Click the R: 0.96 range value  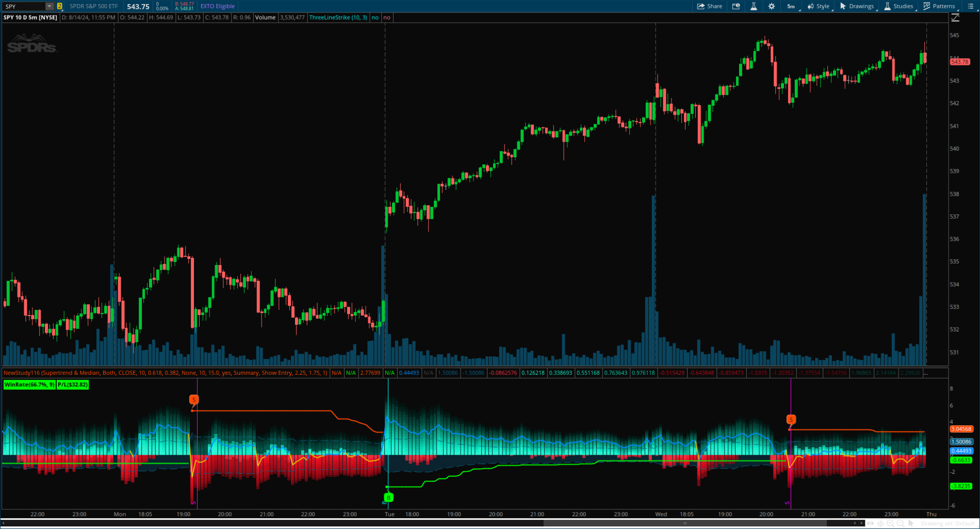pyautogui.click(x=242, y=18)
